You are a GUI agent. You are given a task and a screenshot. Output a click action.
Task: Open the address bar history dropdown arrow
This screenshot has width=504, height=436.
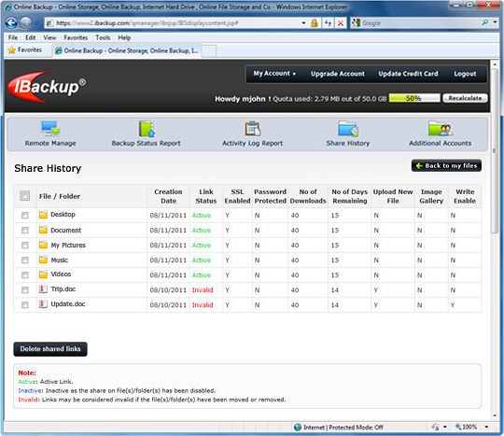tap(303, 23)
